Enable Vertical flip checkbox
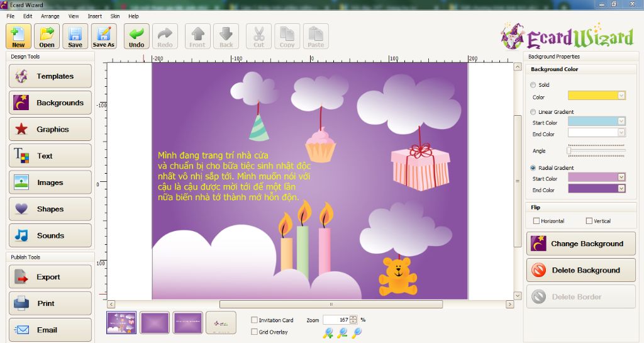The width and height of the screenshot is (644, 343). 589,221
